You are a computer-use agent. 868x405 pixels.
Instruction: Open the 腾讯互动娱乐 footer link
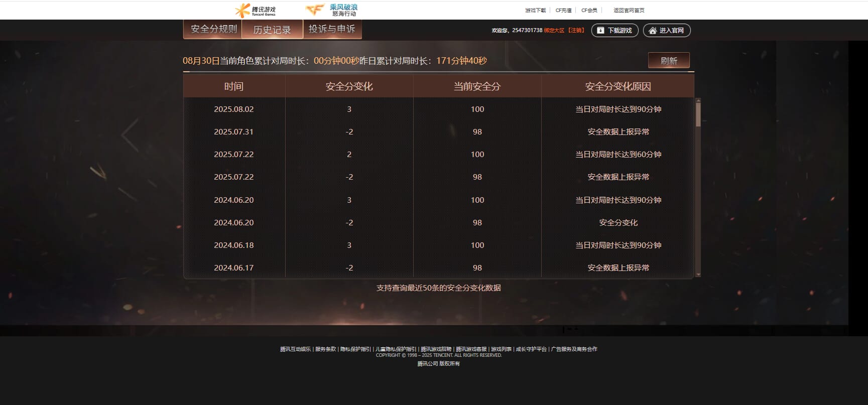pos(296,349)
